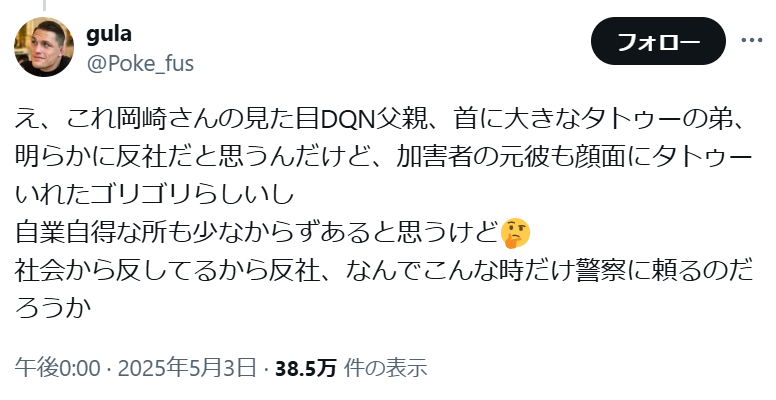The height and width of the screenshot is (400, 776).
Task: Click the tweet line いれたゴリゴリらしいし
Action: tap(155, 196)
